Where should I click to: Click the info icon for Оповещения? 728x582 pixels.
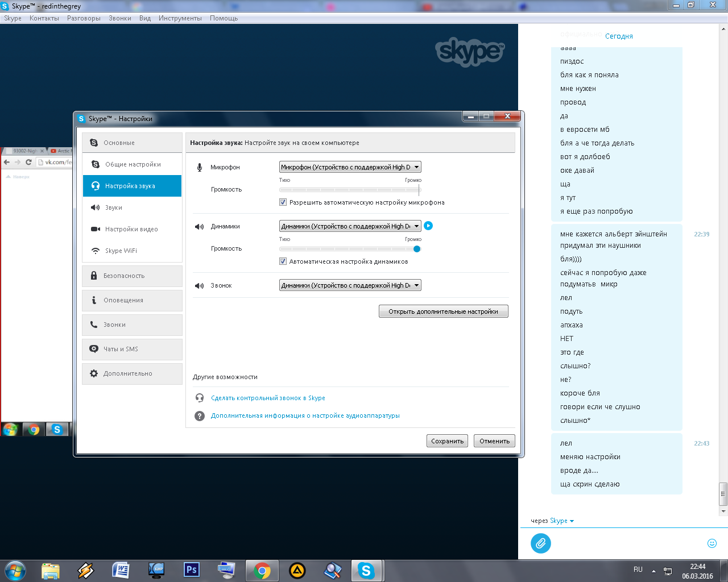[x=94, y=300]
